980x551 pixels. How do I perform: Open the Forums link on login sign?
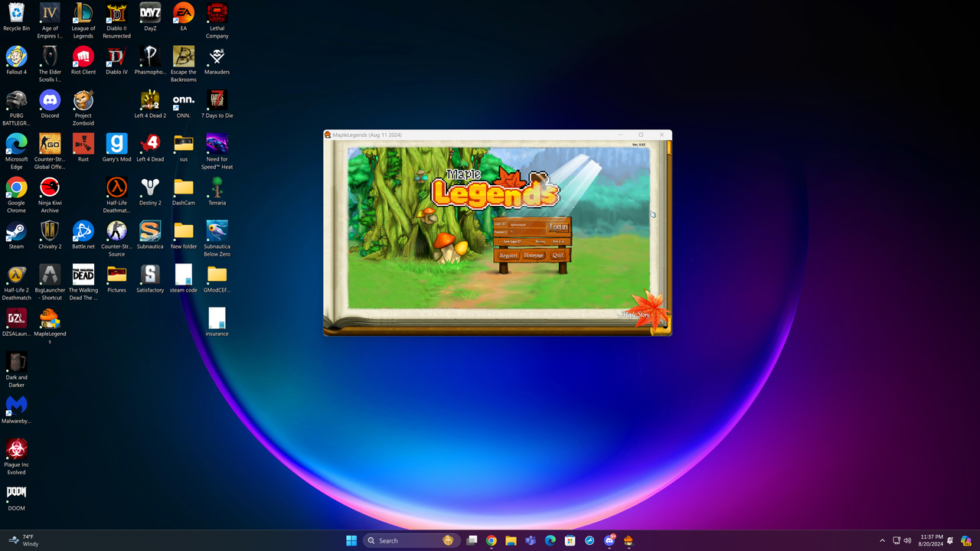[541, 242]
